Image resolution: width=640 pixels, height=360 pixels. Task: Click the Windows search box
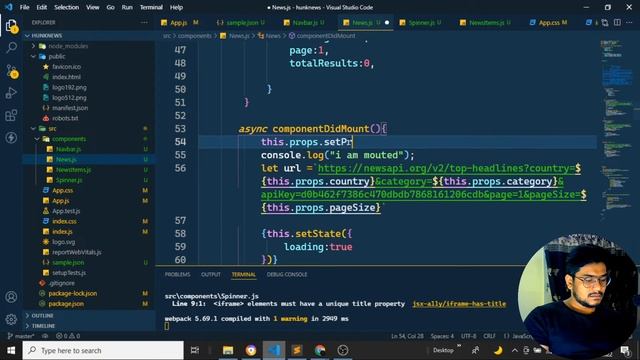103,351
